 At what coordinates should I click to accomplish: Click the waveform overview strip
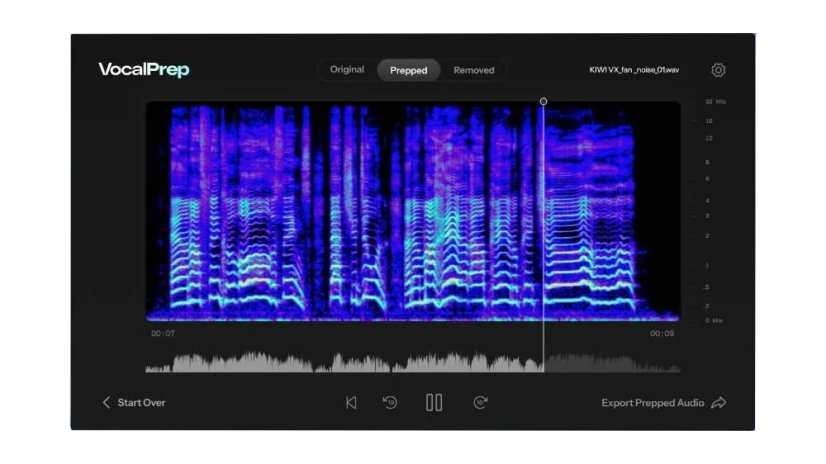(412, 362)
